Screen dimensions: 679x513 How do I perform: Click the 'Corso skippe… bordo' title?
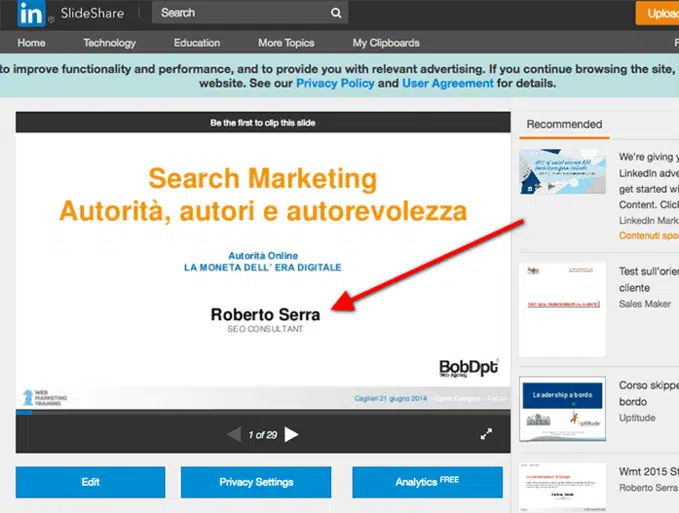pyautogui.click(x=648, y=394)
